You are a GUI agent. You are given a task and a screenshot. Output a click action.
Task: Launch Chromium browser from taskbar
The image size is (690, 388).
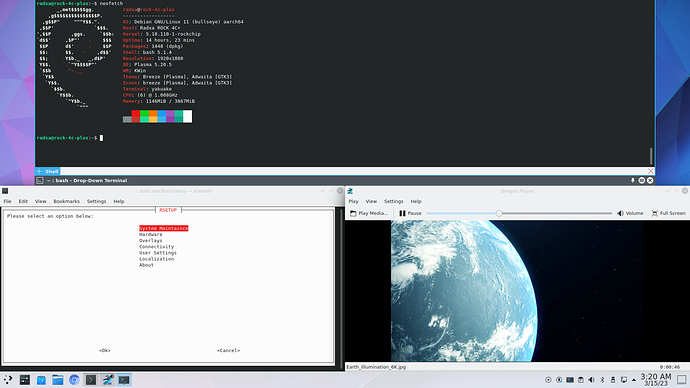(x=74, y=380)
